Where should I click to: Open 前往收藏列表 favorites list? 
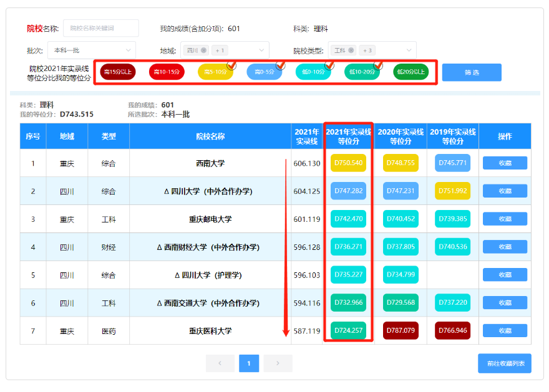click(505, 363)
